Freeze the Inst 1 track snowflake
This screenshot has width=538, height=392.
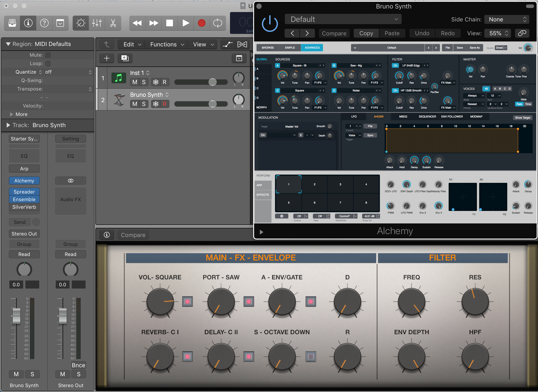[156, 82]
